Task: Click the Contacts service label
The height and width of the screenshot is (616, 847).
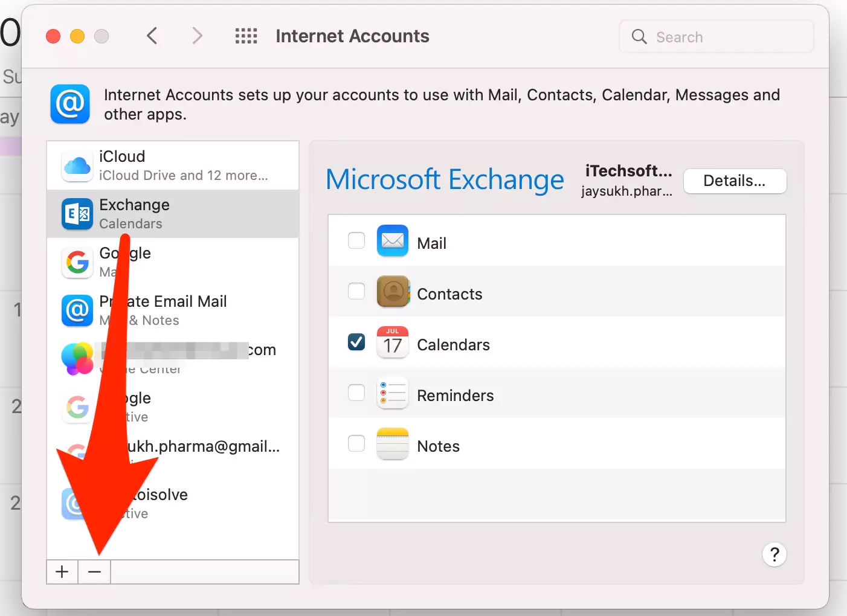Action: [x=450, y=294]
